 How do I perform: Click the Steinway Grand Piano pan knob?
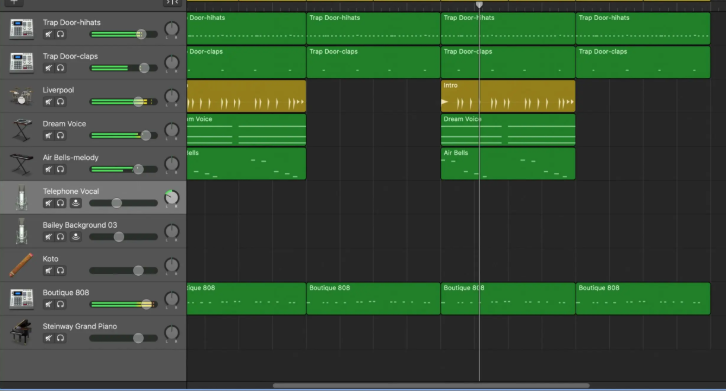point(172,333)
